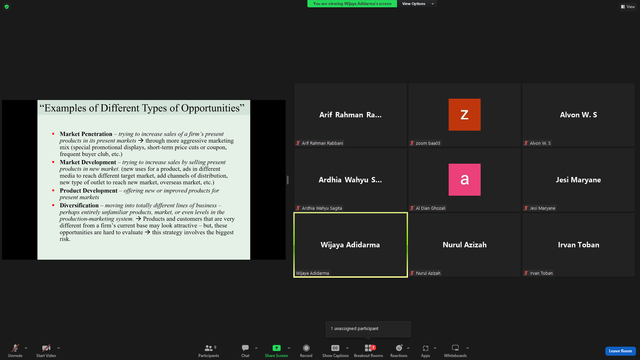Image resolution: width=640 pixels, height=360 pixels.
Task: Click the 'Market Development' bullet text
Action: pos(88,162)
